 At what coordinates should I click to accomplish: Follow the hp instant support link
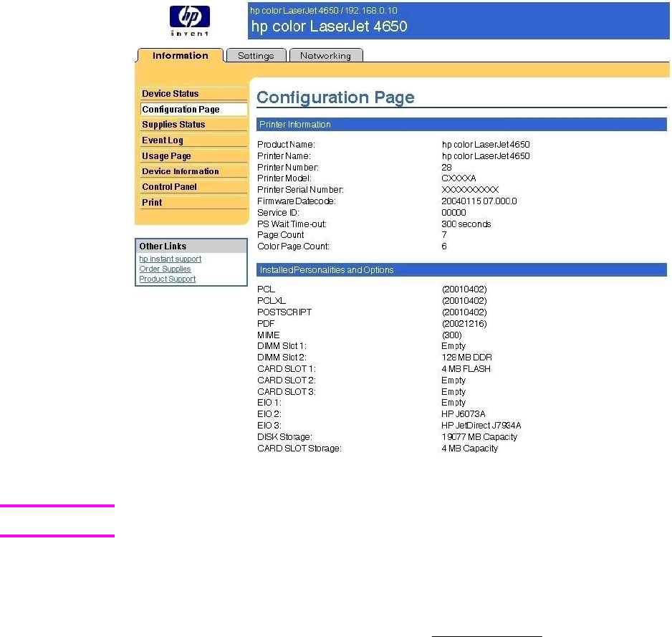[170, 259]
